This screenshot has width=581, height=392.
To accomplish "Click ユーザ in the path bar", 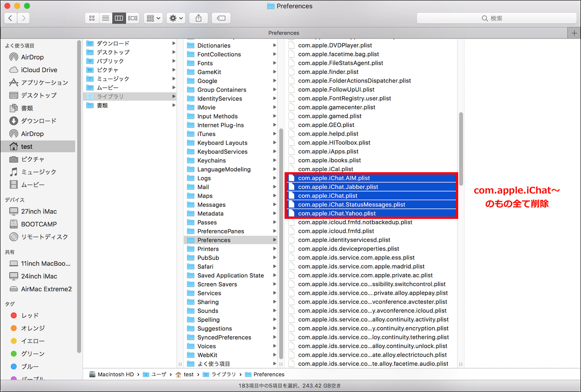I will (x=155, y=374).
